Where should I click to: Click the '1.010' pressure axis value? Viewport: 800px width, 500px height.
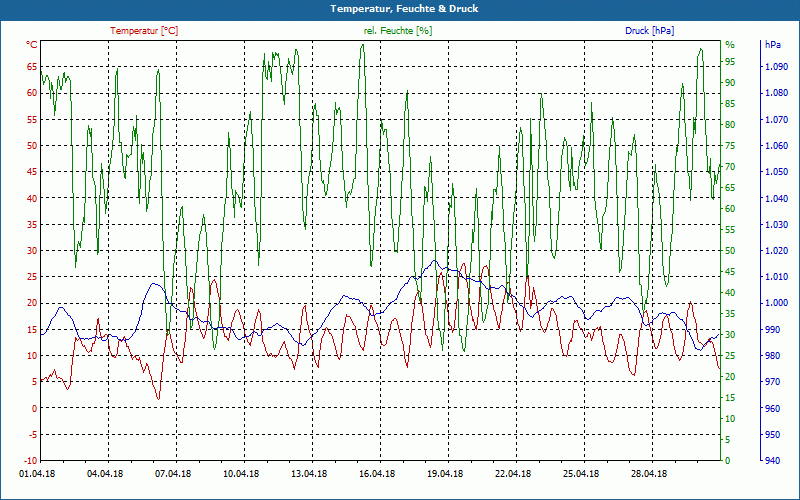coord(777,277)
